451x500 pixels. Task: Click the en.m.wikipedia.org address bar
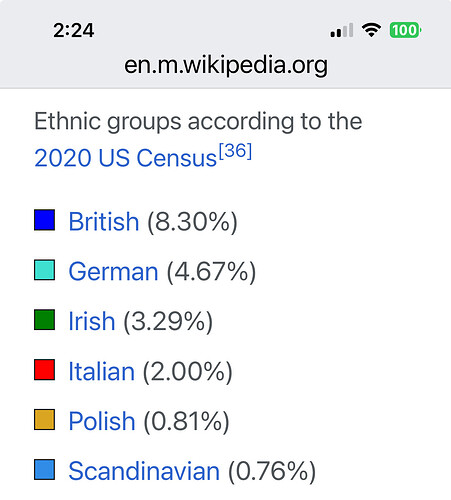(x=226, y=65)
